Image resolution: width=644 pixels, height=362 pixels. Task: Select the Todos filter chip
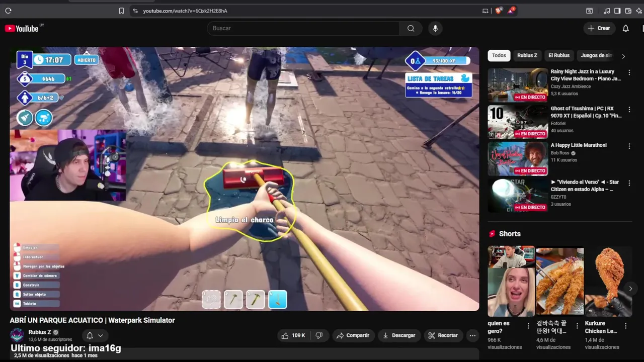tap(499, 55)
